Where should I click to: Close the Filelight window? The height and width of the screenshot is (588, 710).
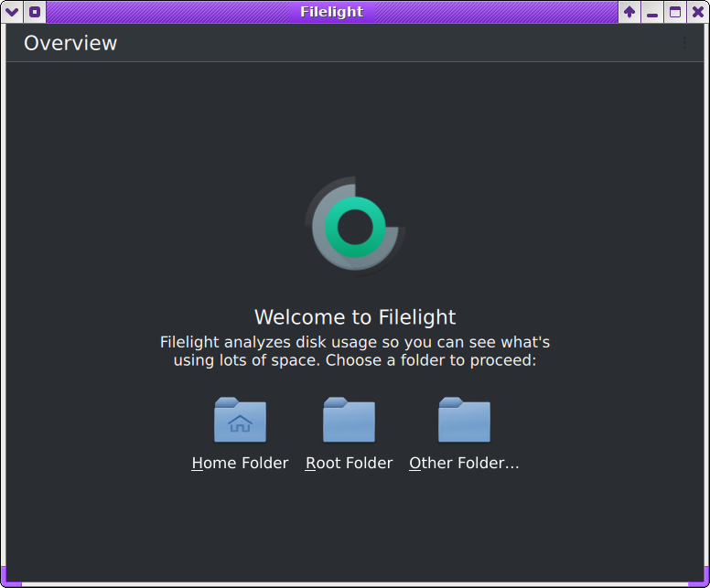698,12
